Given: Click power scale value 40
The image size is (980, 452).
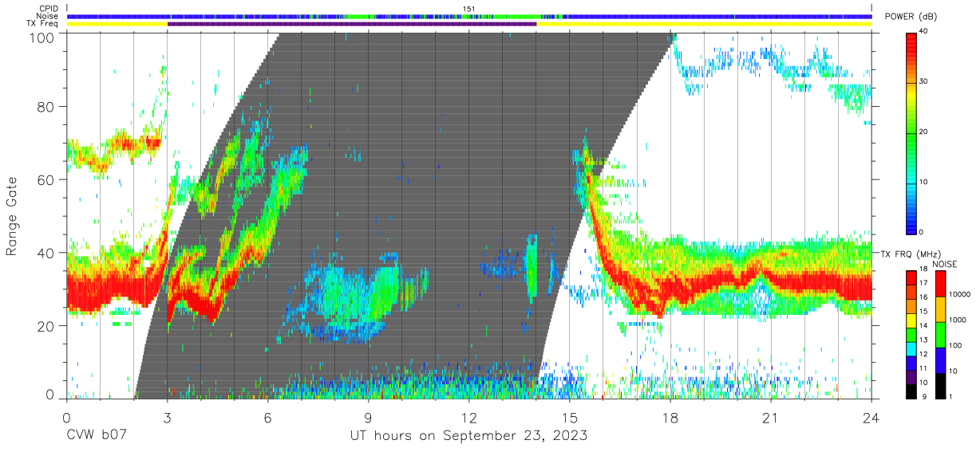Looking at the screenshot, I should click(x=923, y=31).
